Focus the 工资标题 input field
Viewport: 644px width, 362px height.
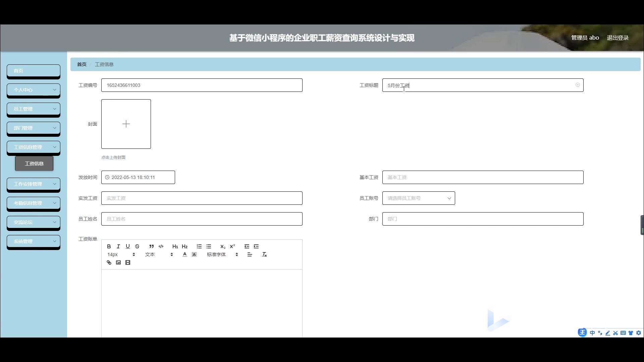[x=483, y=85]
